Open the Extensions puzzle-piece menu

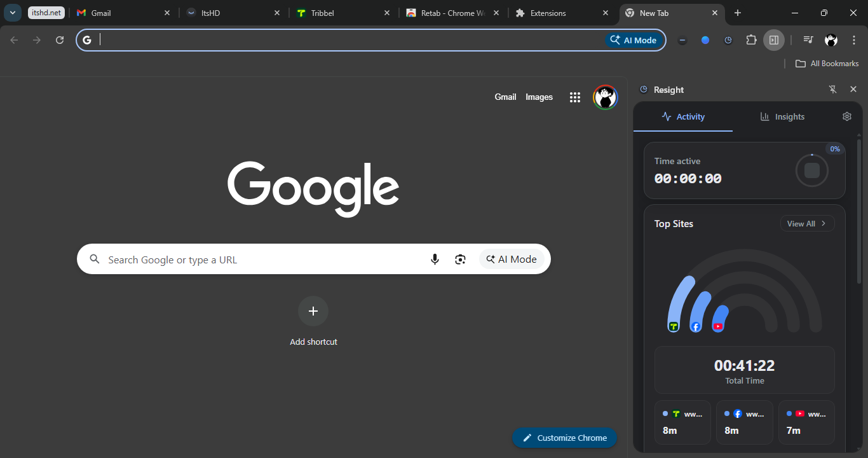pos(751,40)
